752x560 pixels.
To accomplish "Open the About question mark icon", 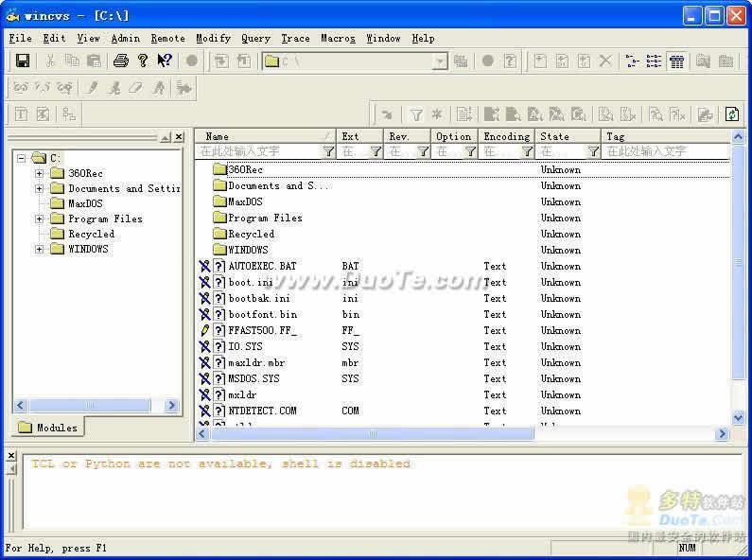I will [143, 61].
